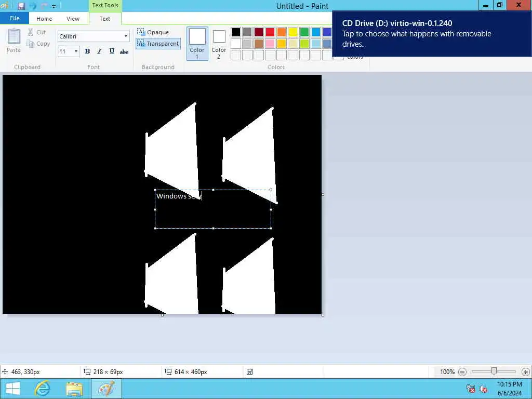Click the Paint app icon in title bar
Image resolution: width=532 pixels, height=399 pixels.
pyautogui.click(x=4, y=5)
